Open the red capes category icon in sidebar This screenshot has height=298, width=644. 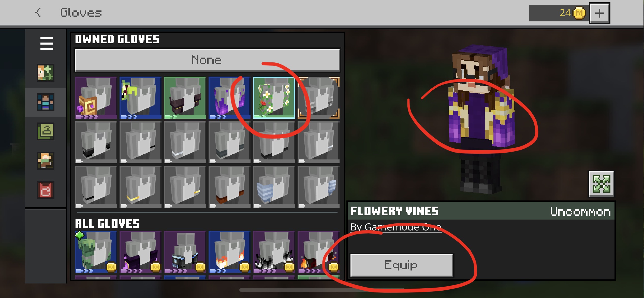point(46,190)
